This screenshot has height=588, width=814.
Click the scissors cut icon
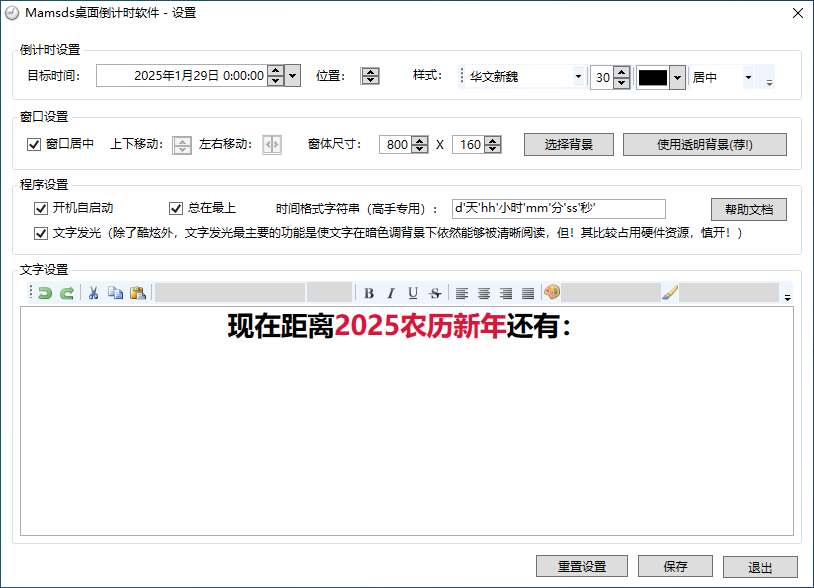pyautogui.click(x=93, y=293)
